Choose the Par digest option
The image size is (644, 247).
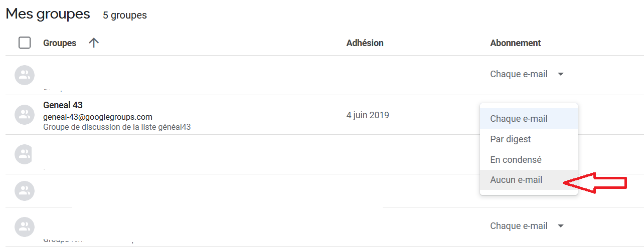(510, 139)
